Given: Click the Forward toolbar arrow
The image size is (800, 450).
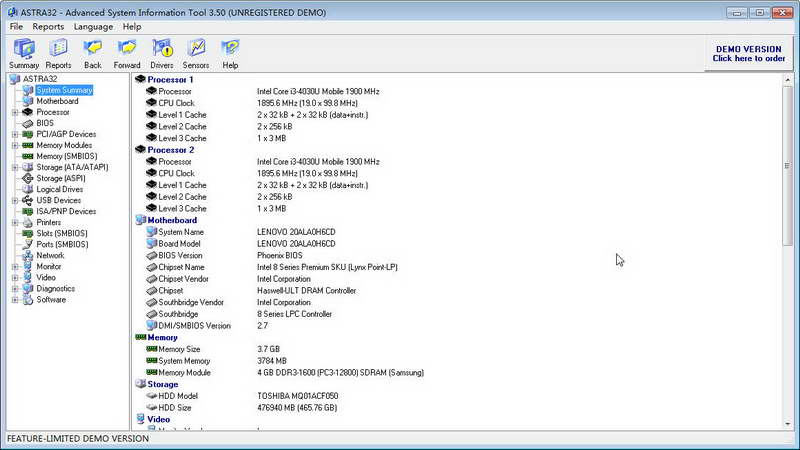Looking at the screenshot, I should pyautogui.click(x=127, y=48).
